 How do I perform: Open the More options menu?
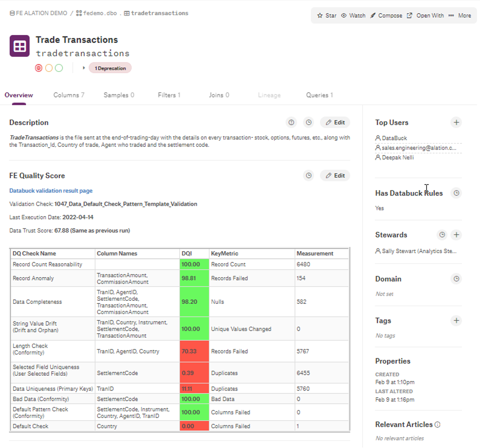pos(460,16)
